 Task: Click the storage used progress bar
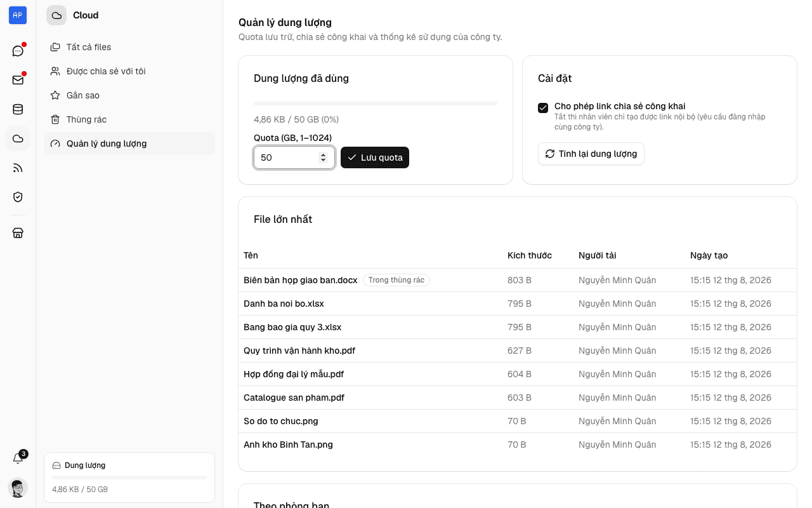(x=376, y=104)
